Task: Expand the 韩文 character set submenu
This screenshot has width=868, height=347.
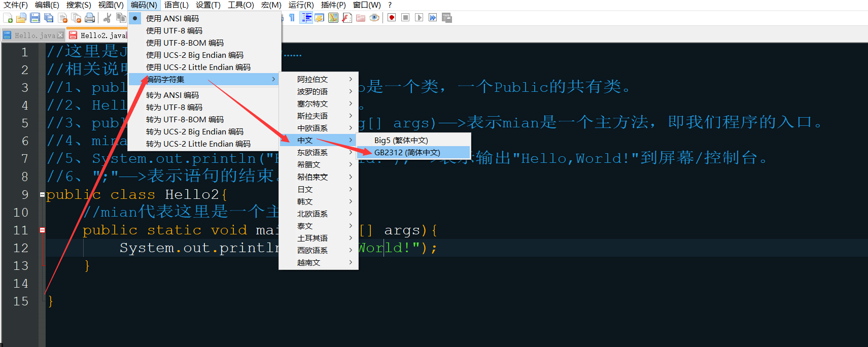Action: 319,201
